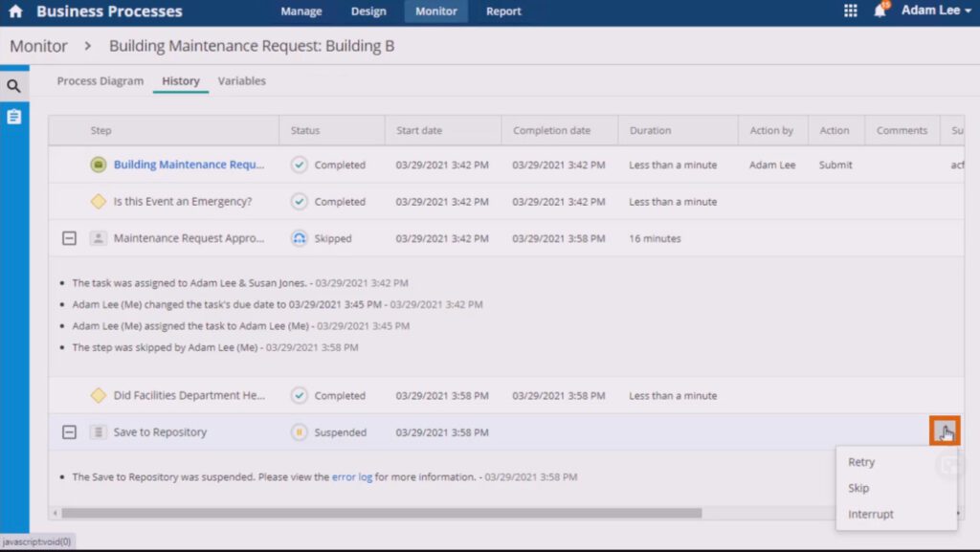
Task: Click Completed check icon for Facilities step
Action: (300, 395)
